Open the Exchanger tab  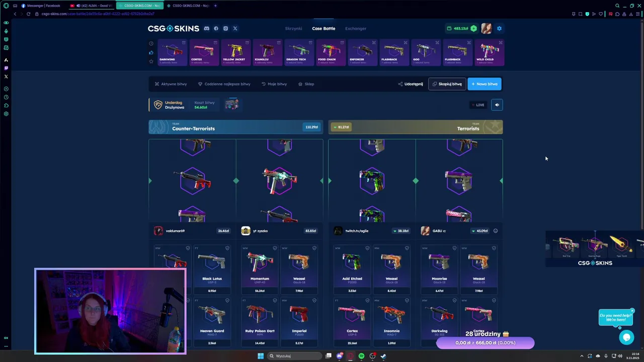356,29
